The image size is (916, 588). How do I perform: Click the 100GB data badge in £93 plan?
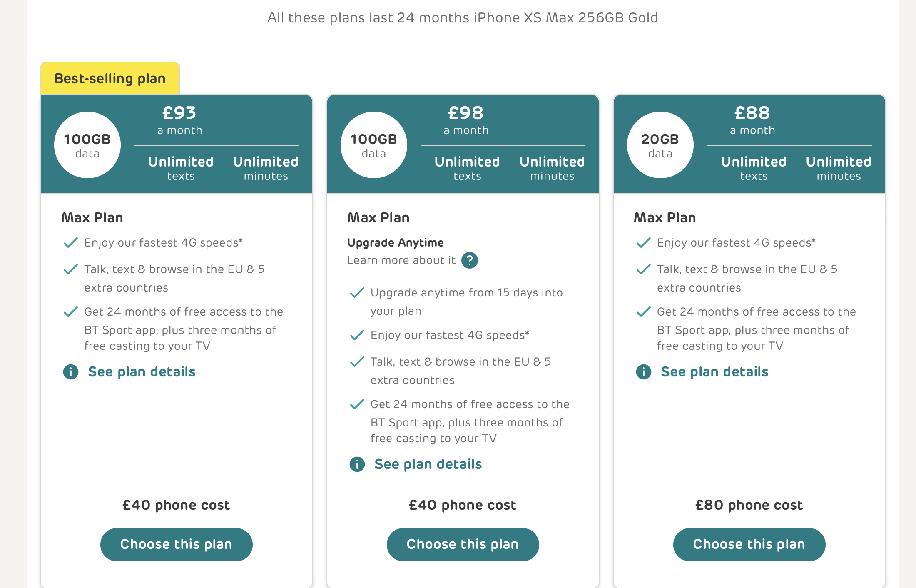87,145
